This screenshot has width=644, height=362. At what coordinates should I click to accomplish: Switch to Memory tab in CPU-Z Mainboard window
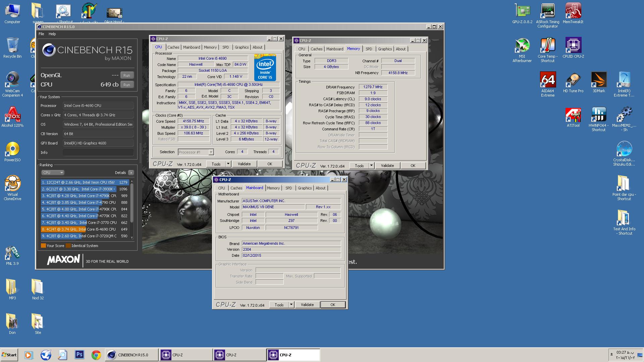click(x=273, y=188)
